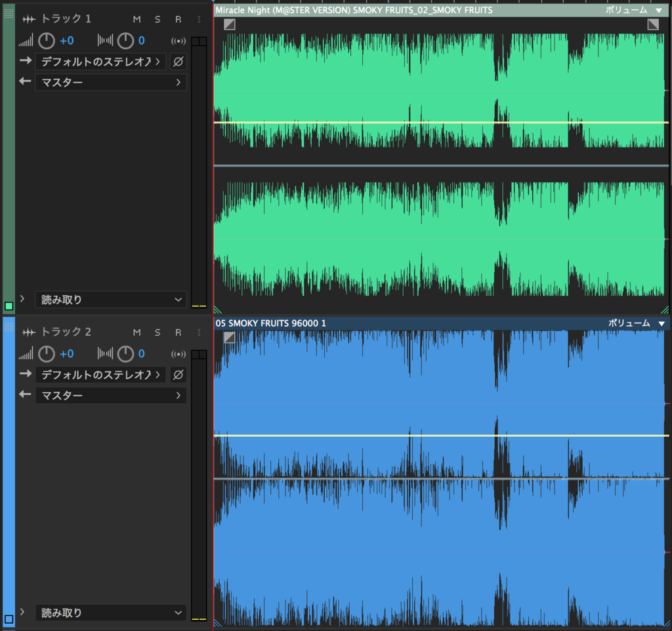
Task: Open Track 1 automation mode 読み取り dropdown
Action: [111, 300]
